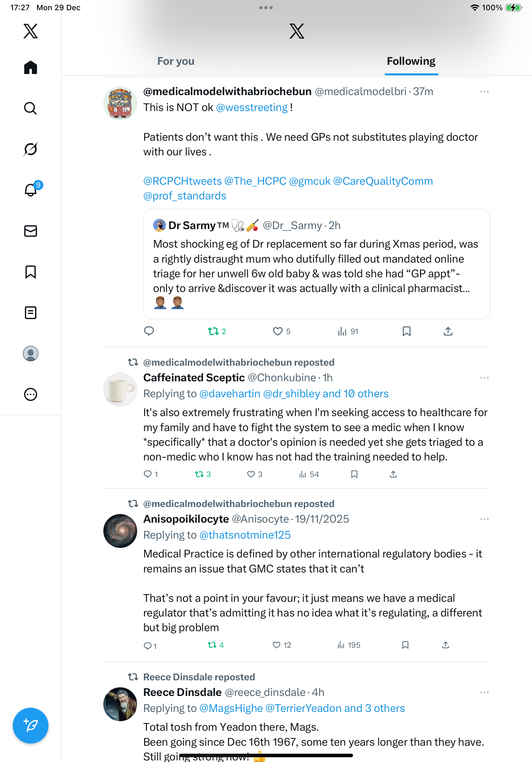This screenshot has width=532, height=762.
Task: Open Messages envelope icon
Action: click(x=30, y=231)
